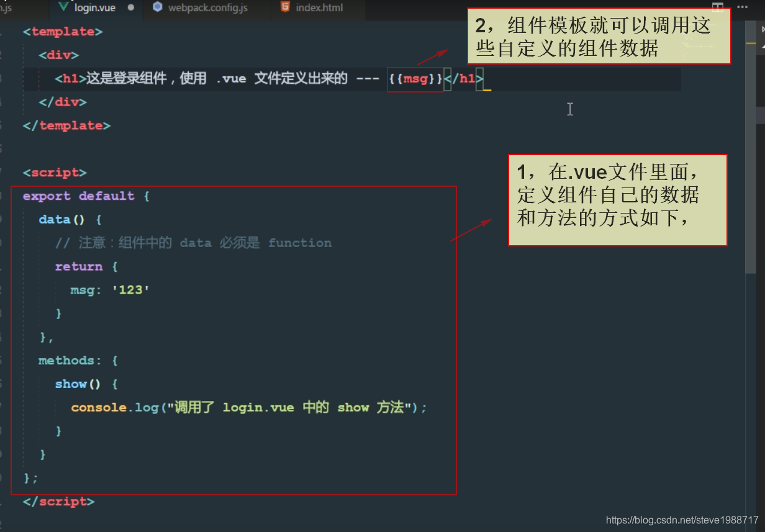Click the '.vue' text in the h1 line
This screenshot has width=765, height=532.
click(231, 79)
